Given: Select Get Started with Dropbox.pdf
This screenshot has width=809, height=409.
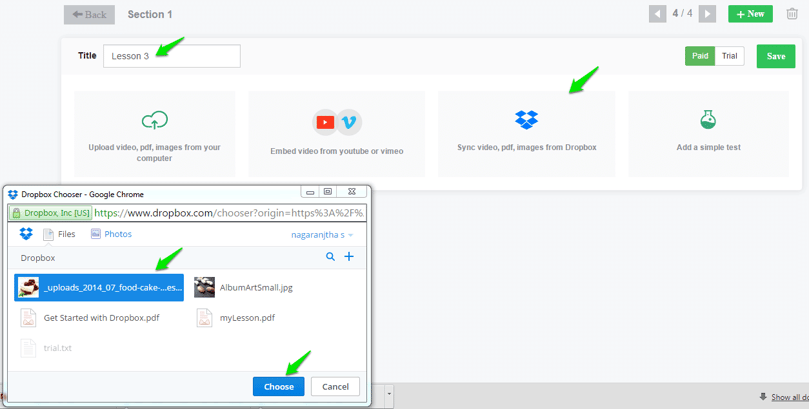Looking at the screenshot, I should (101, 318).
